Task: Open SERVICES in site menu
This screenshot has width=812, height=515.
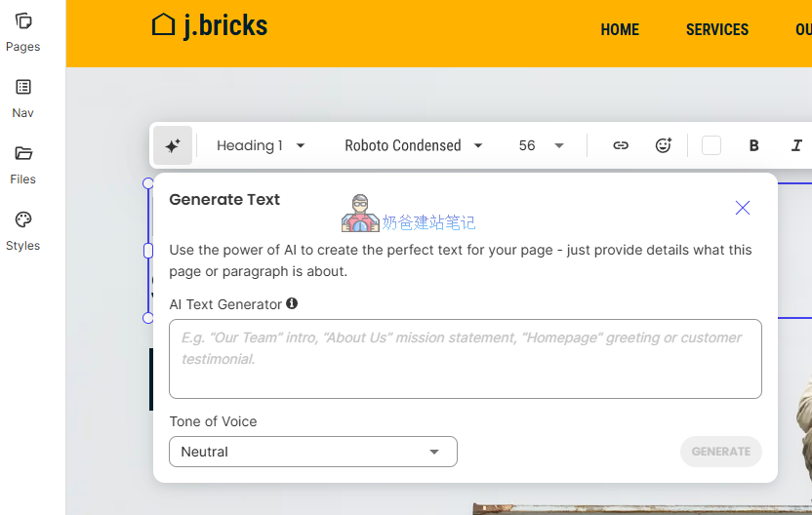Action: tap(717, 30)
